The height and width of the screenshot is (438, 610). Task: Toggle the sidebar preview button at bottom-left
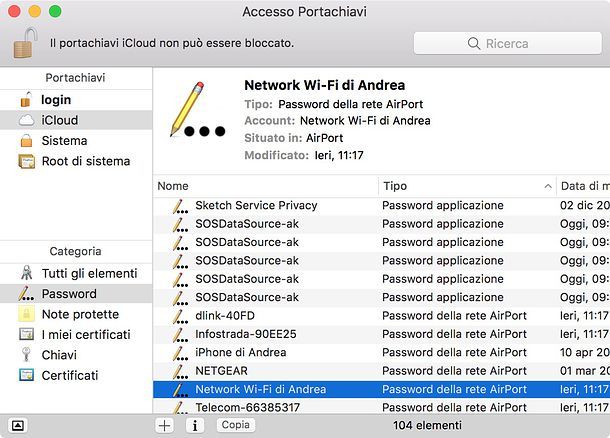coord(18,425)
